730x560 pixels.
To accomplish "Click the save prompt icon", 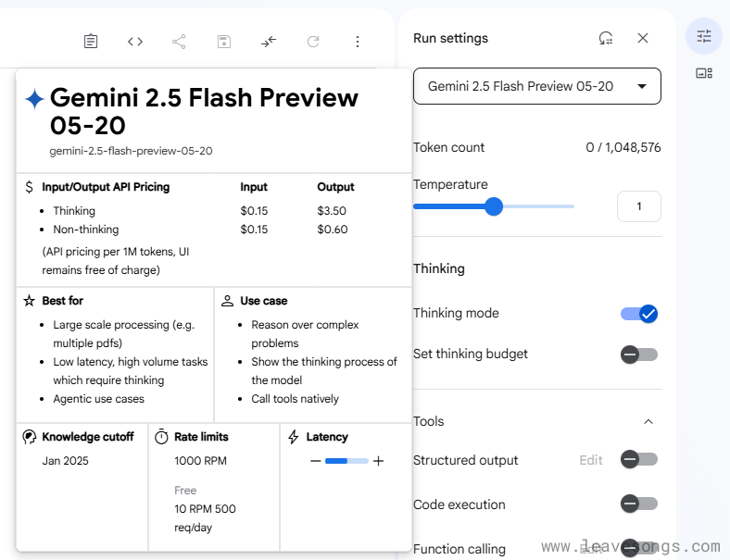I will pyautogui.click(x=224, y=42).
